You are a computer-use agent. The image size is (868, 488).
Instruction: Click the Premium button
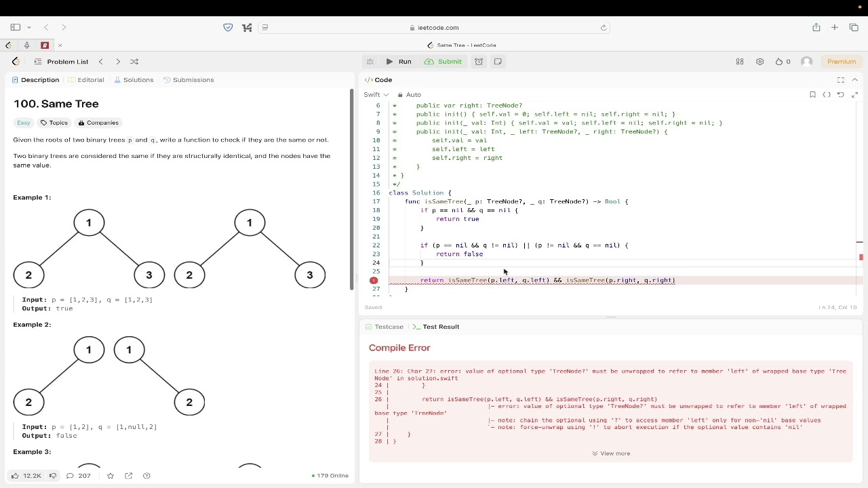point(842,62)
